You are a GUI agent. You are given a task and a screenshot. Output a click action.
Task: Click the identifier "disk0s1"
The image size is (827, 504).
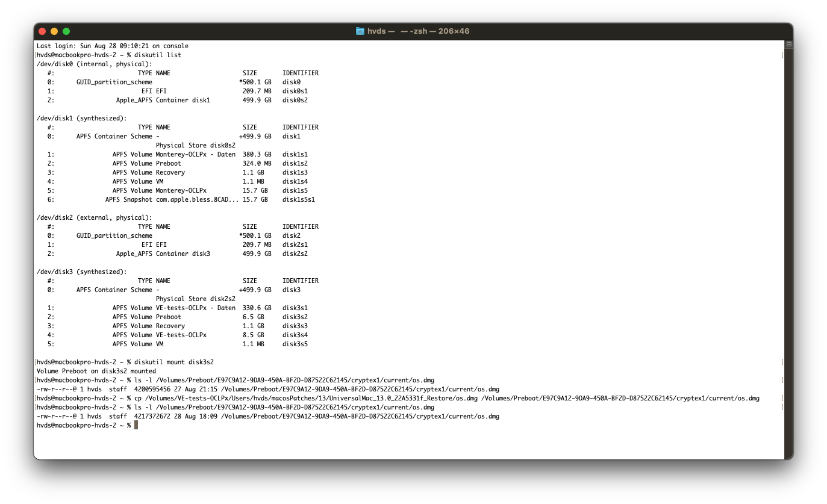pyautogui.click(x=295, y=91)
